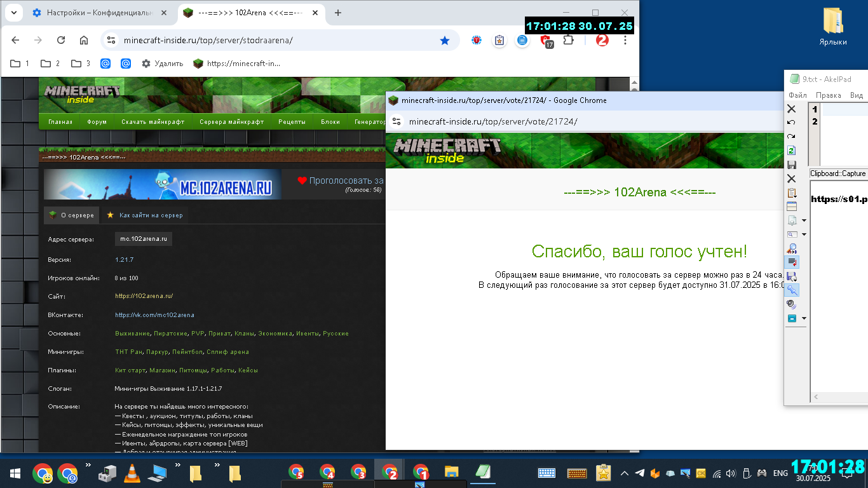The width and height of the screenshot is (868, 488).
Task: Select Как зайти на сервер tab
Action: coord(145,215)
